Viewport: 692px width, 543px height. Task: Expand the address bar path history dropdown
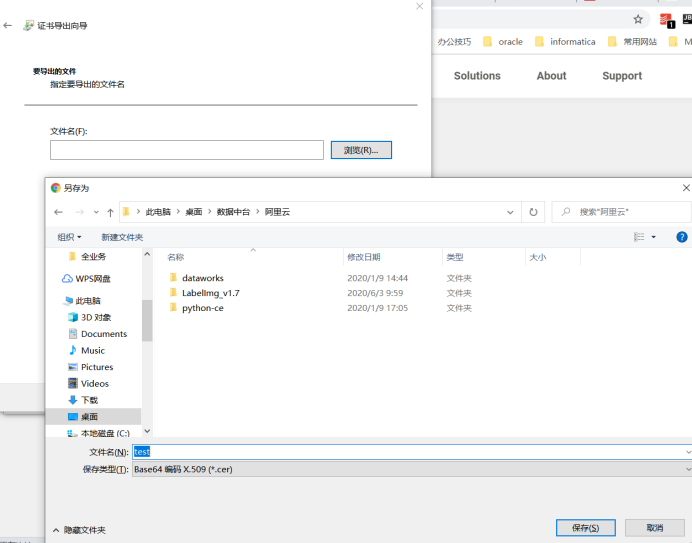(510, 212)
